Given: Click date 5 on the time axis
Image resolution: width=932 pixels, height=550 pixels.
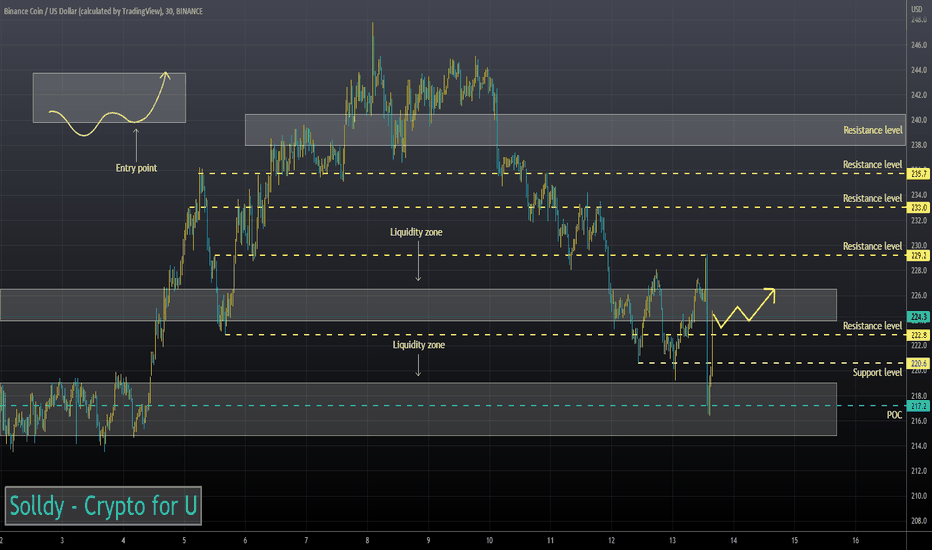Looking at the screenshot, I should coord(184,540).
